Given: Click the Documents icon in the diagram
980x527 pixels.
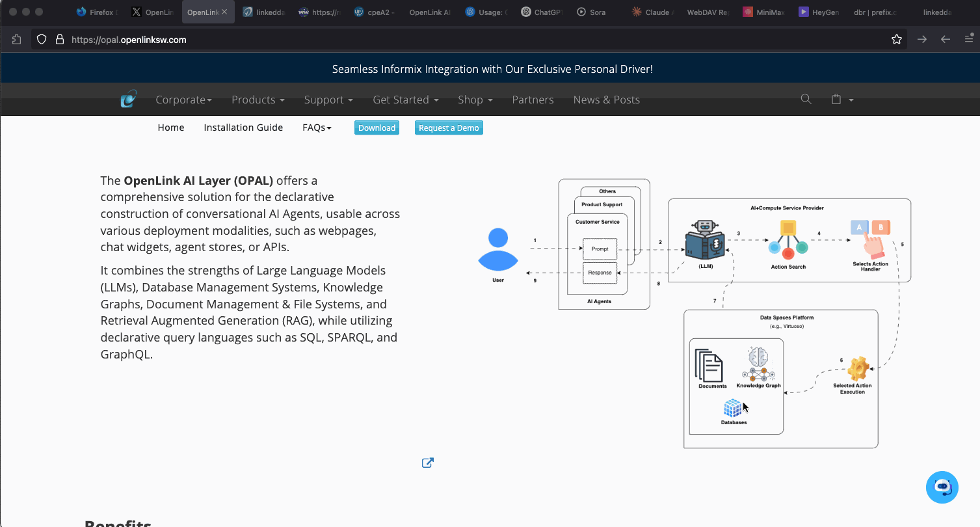Looking at the screenshot, I should coord(709,366).
